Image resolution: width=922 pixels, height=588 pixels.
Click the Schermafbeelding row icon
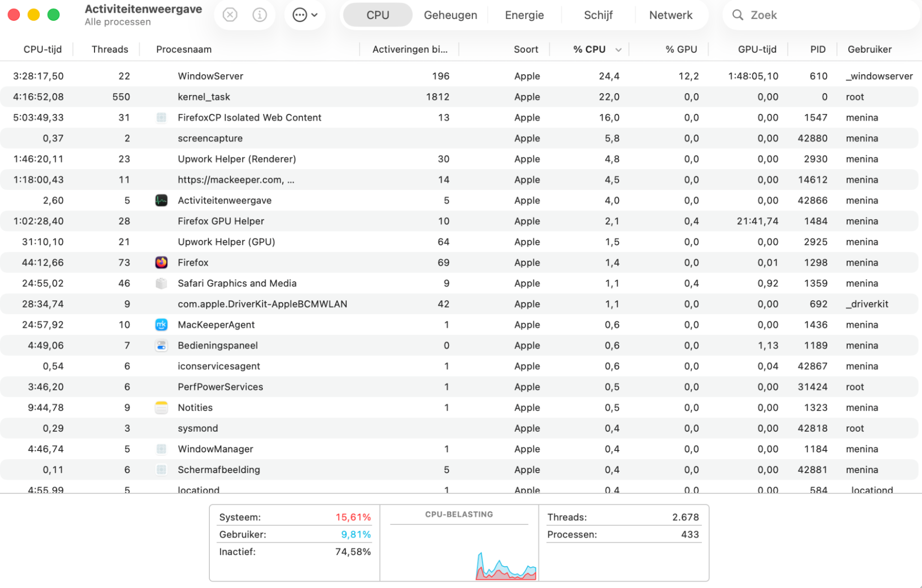161,469
